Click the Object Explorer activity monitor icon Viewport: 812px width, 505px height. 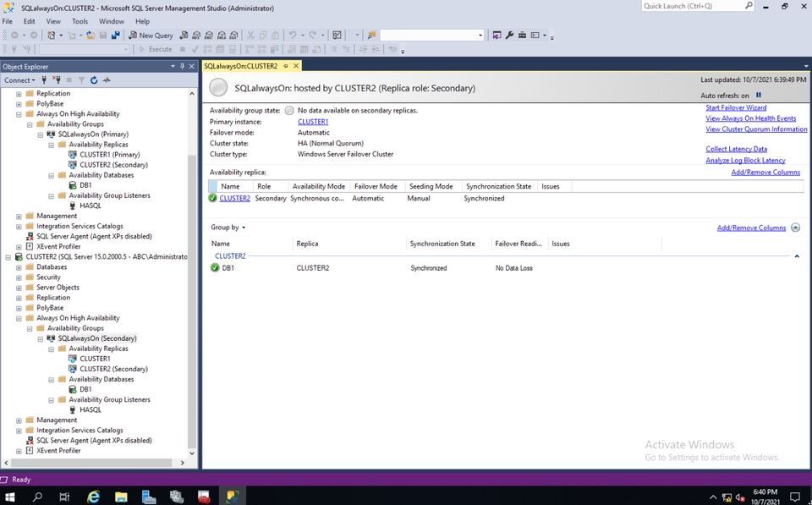click(107, 80)
